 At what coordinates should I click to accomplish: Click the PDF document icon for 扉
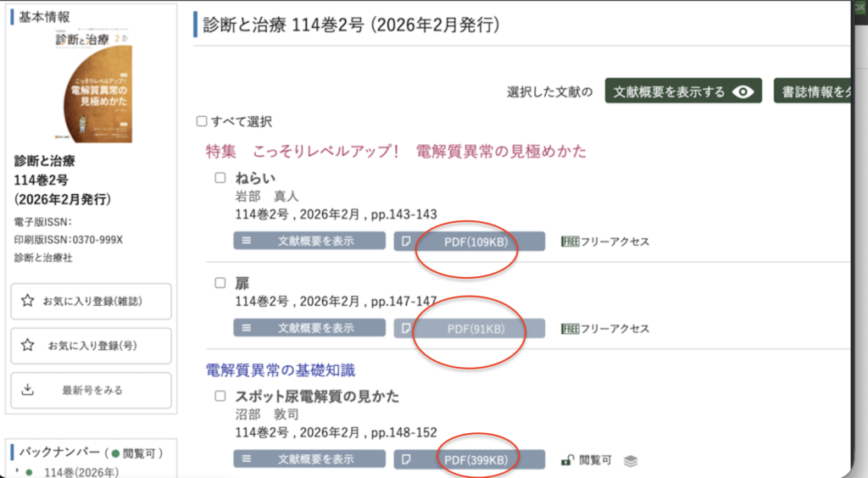click(407, 329)
